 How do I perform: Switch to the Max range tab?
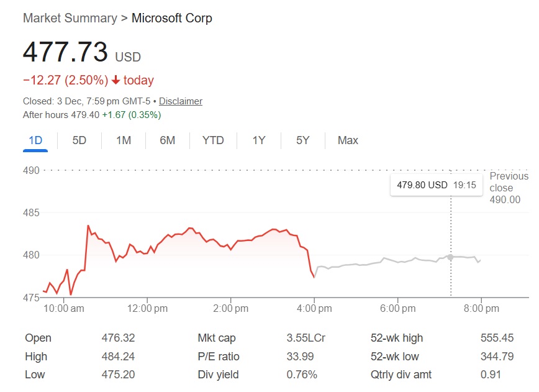click(348, 140)
